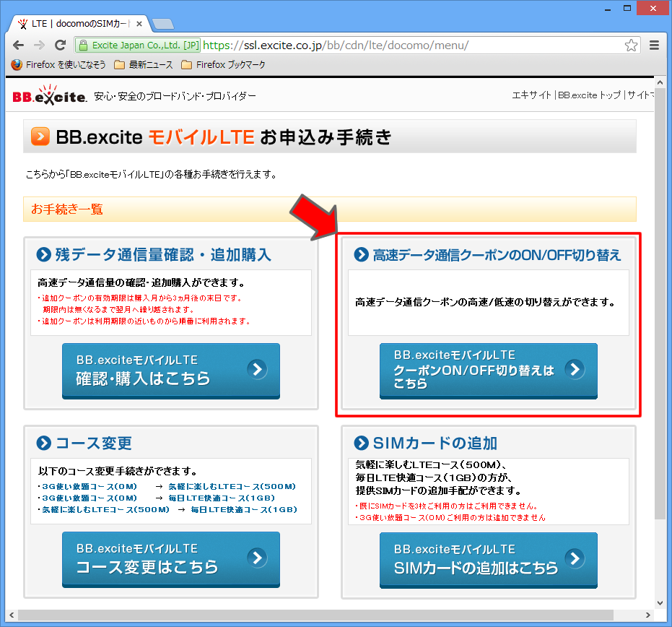Click the horizontal scrollbar left arrow
This screenshot has width=672, height=627.
pos(12,615)
